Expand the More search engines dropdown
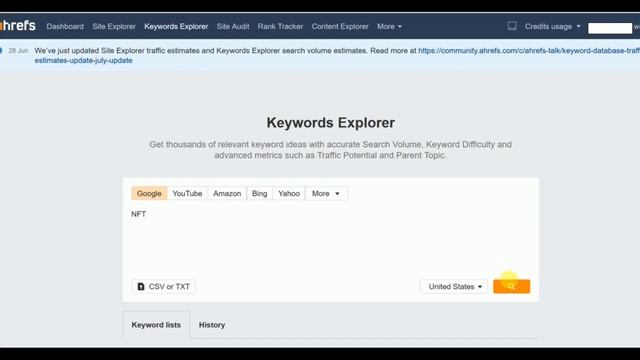The width and height of the screenshot is (640, 360). [326, 193]
